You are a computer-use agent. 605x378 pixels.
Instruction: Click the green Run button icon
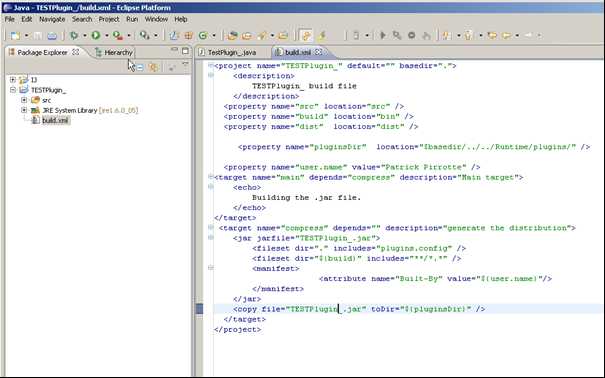coord(96,35)
